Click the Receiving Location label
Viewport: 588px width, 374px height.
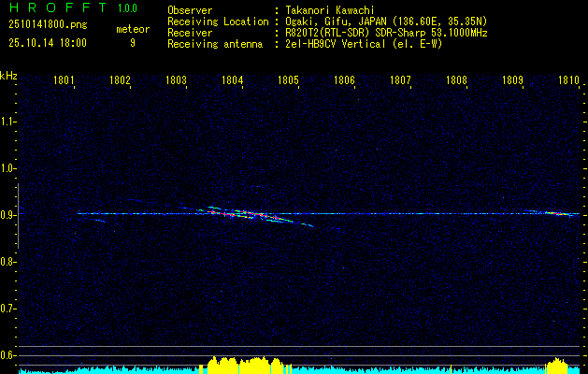tap(218, 22)
